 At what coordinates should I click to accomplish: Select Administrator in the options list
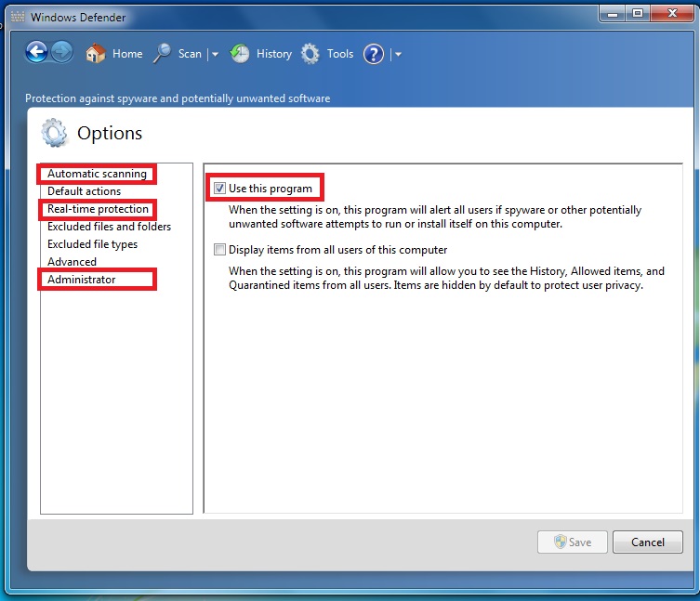81,280
